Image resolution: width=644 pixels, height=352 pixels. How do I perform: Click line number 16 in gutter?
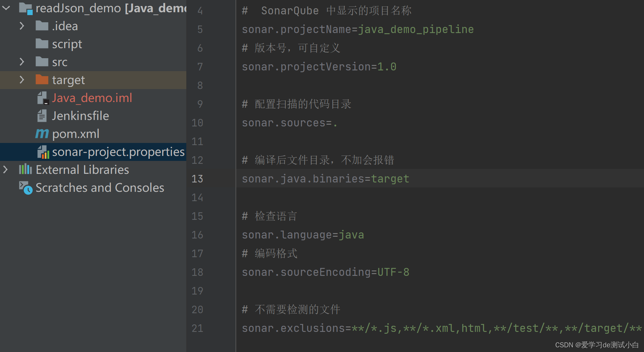(x=197, y=235)
